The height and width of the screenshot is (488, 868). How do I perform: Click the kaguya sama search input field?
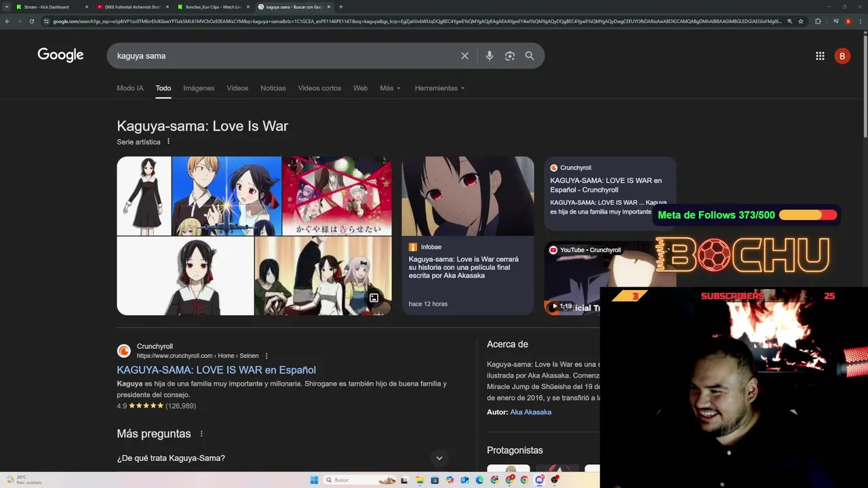tap(285, 56)
